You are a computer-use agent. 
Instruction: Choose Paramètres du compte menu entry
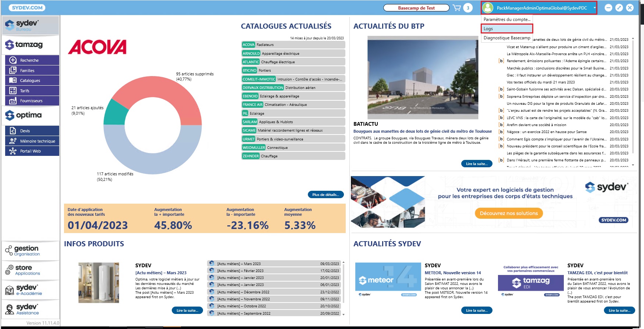tap(507, 19)
